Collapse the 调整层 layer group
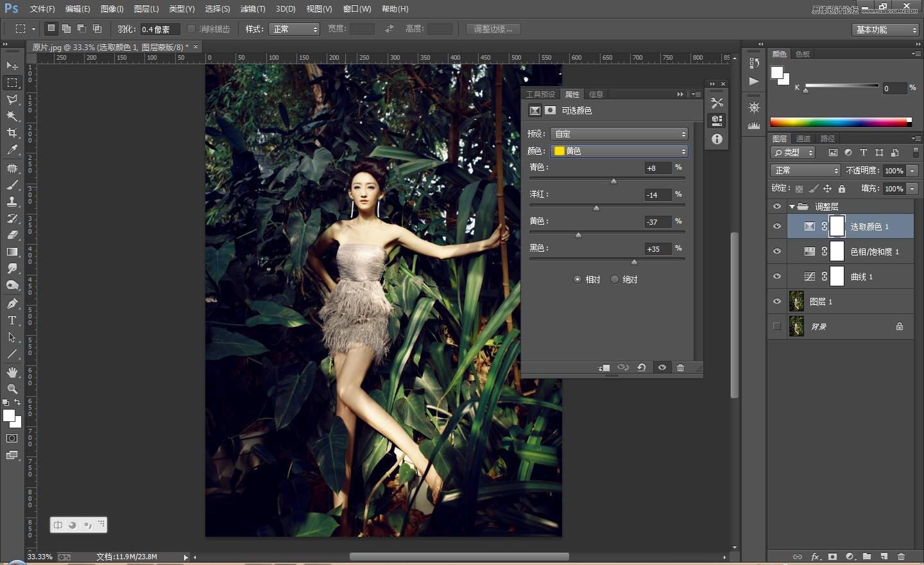This screenshot has height=565, width=924. tap(792, 206)
